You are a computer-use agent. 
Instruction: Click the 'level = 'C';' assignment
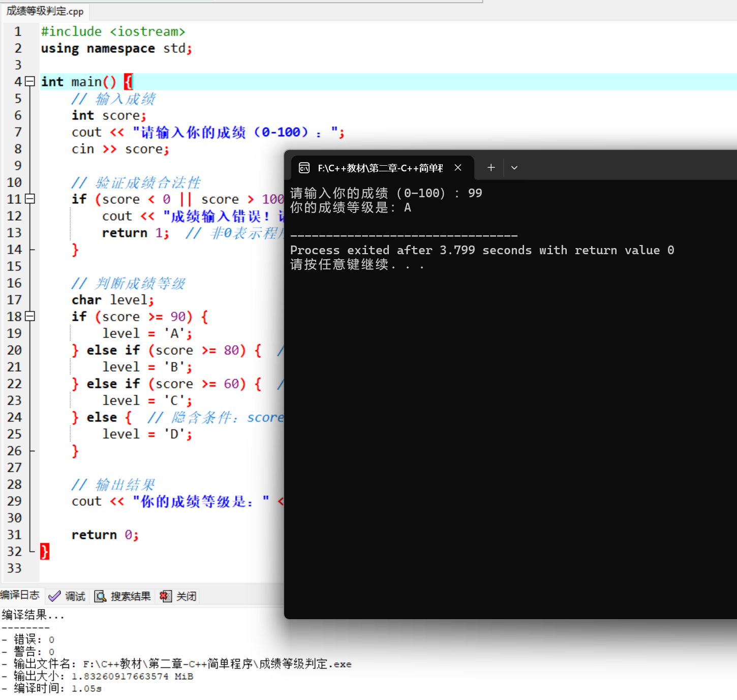pyautogui.click(x=147, y=401)
